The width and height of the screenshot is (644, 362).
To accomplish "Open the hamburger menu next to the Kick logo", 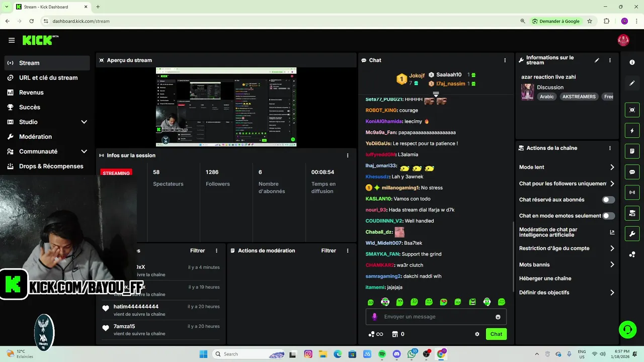I will pos(12,40).
